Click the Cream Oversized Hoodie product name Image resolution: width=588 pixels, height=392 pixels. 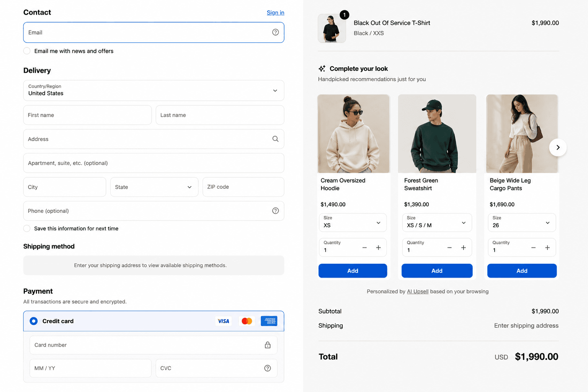tap(343, 184)
